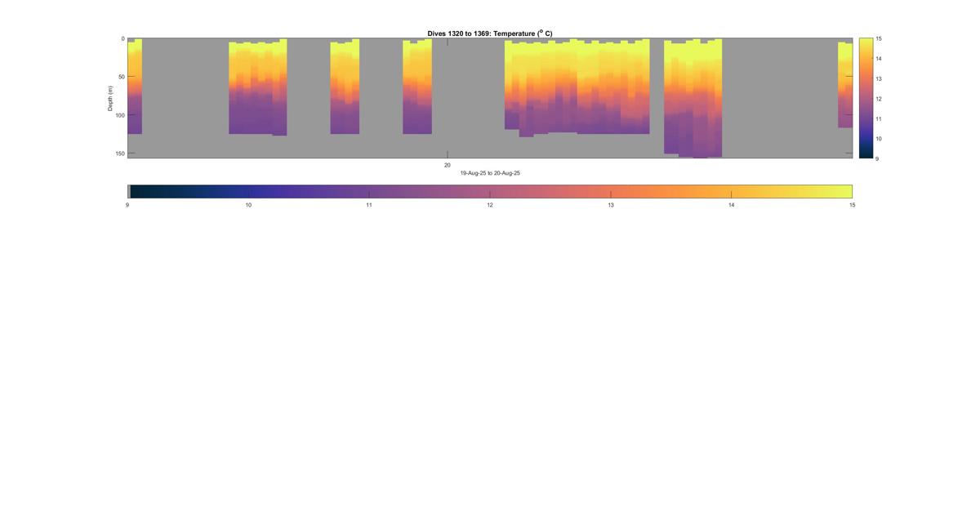Click the deepest dive cluster reaching 150 m
The width and height of the screenshot is (980, 508).
tap(693, 98)
